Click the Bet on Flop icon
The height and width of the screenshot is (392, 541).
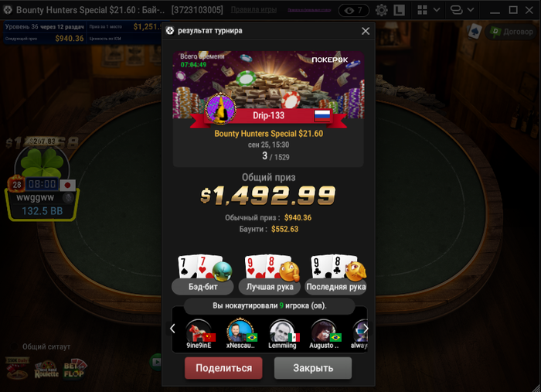point(74,370)
